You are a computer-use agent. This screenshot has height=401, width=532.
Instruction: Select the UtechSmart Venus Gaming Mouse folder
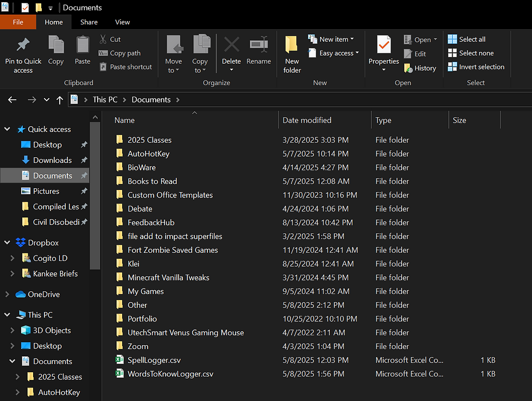(x=186, y=333)
